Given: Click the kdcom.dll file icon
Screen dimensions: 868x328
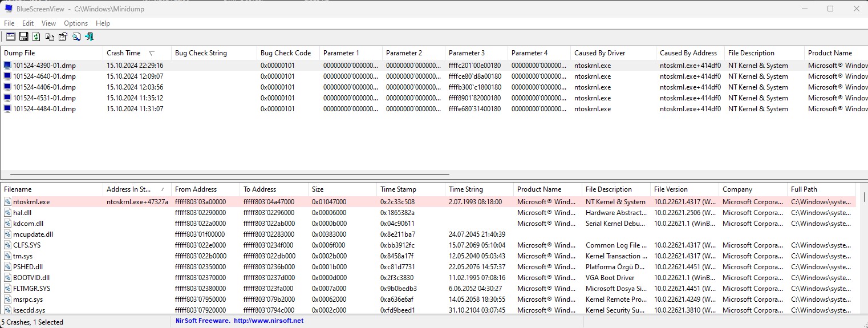Looking at the screenshot, I should tap(7, 224).
